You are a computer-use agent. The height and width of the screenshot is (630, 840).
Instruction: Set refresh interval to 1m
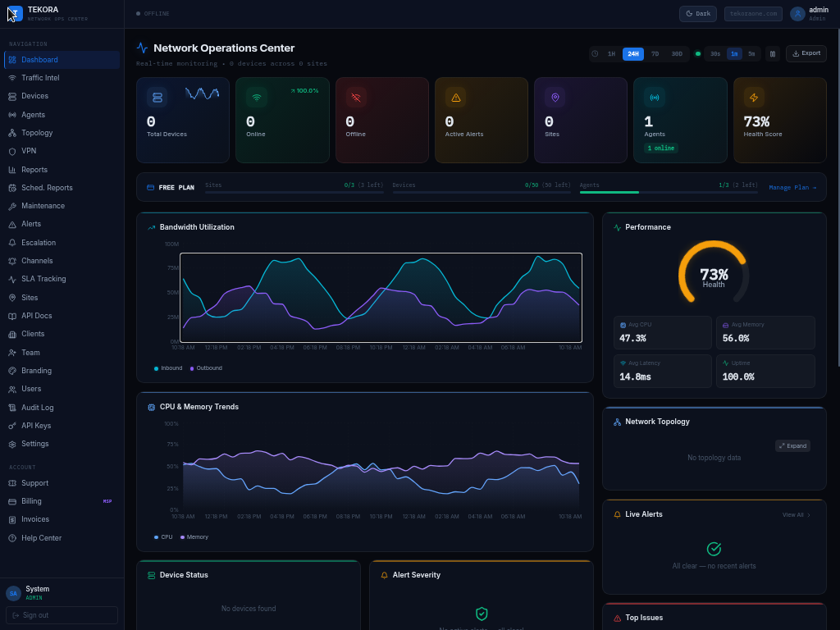(734, 53)
